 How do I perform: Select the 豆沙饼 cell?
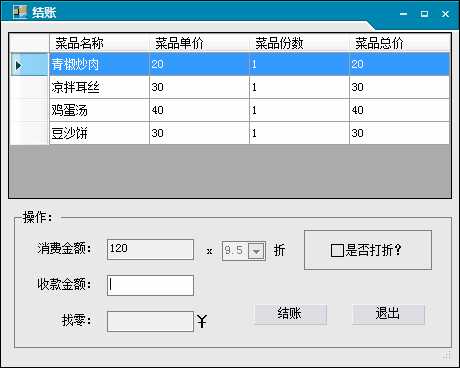99,133
